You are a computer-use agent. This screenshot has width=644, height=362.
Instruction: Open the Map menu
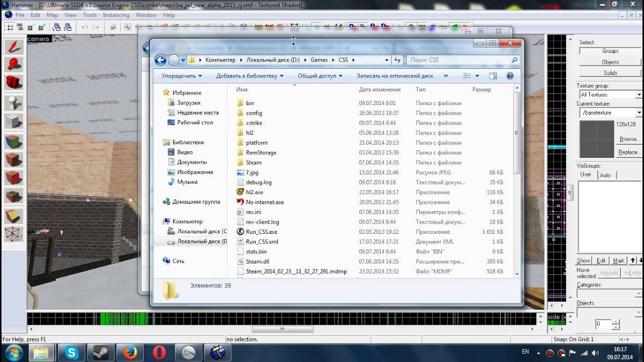52,15
